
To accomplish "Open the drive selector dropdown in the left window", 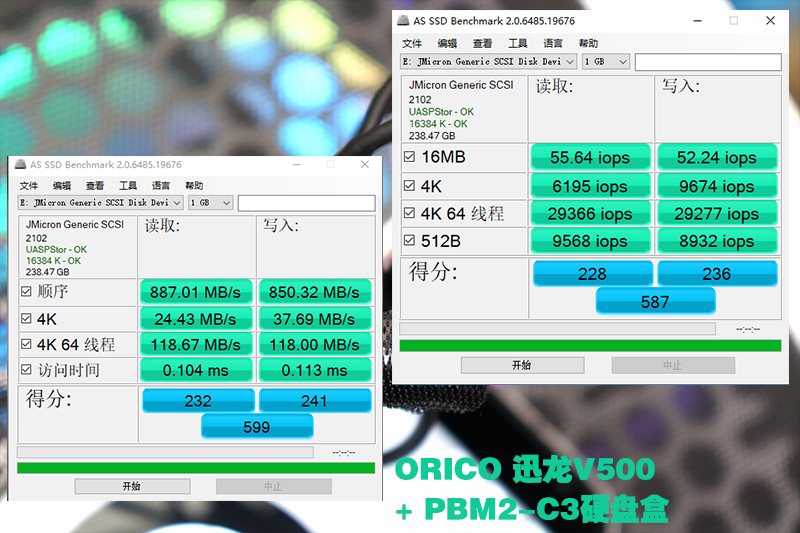I will point(101,203).
